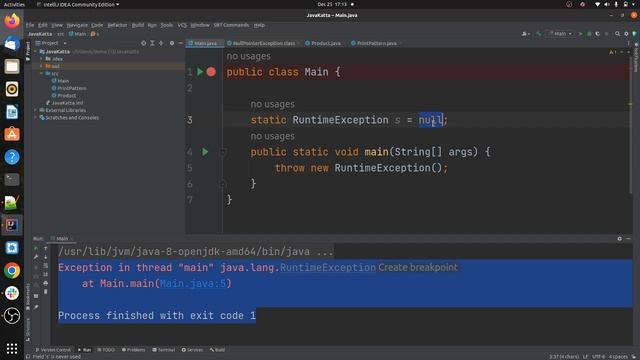Hide the Project panel with the minus icon
640x360 pixels.
180,43
